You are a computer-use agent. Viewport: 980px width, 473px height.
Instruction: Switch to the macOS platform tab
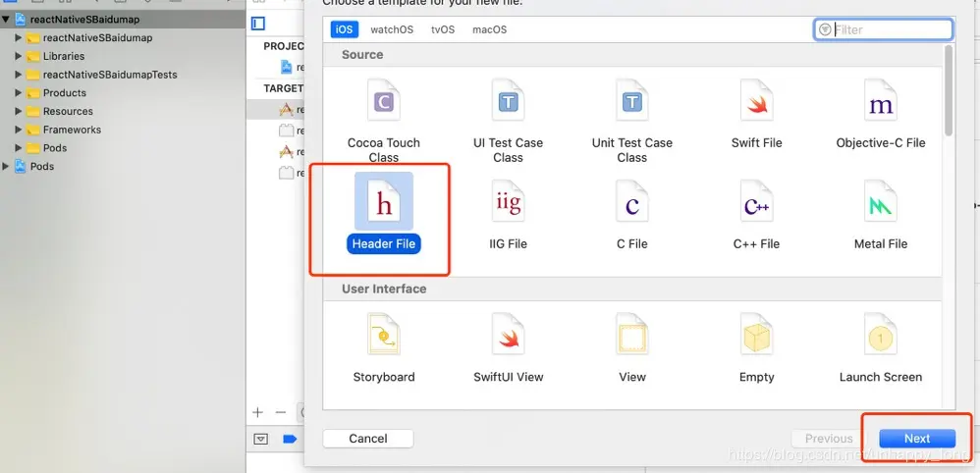[489, 29]
